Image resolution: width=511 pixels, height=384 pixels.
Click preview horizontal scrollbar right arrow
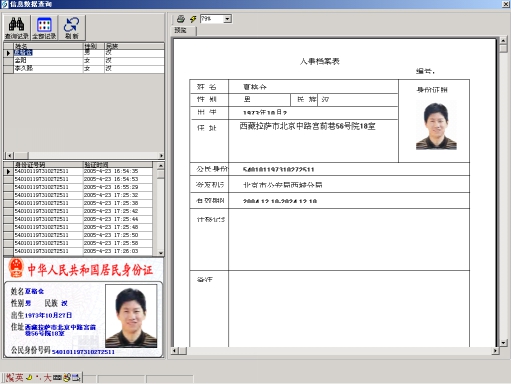tap(495, 351)
